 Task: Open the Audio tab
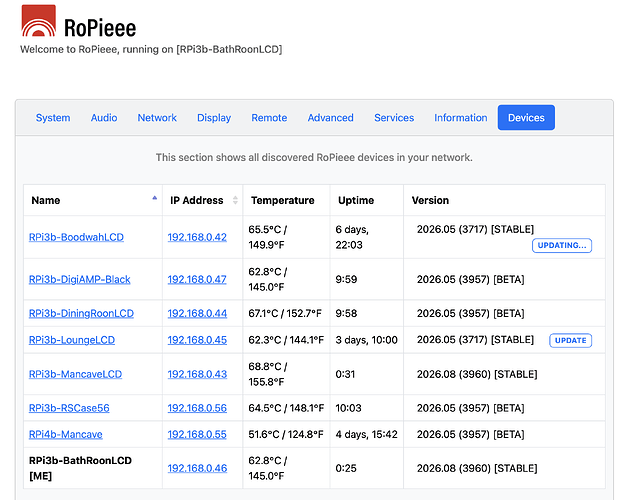point(104,118)
